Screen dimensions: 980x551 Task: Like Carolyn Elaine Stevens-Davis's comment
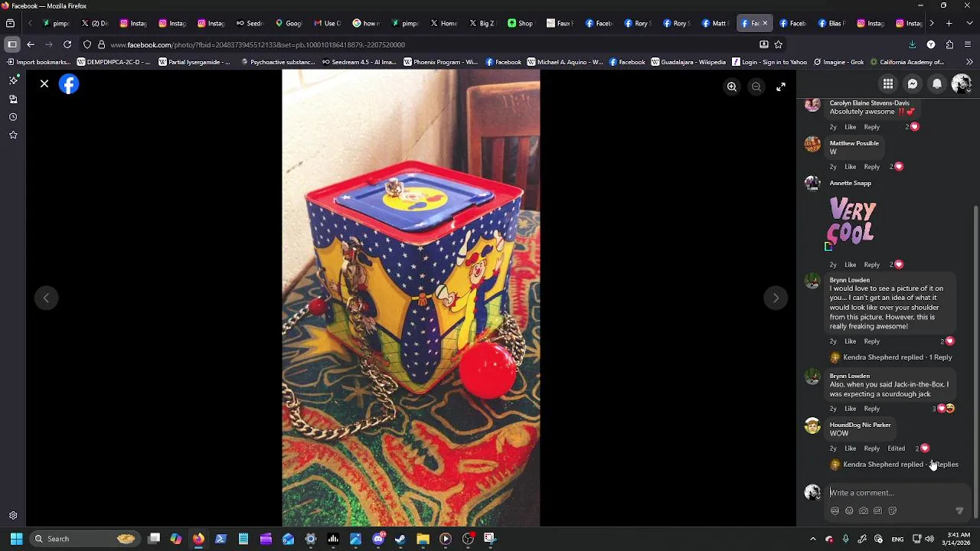click(850, 127)
